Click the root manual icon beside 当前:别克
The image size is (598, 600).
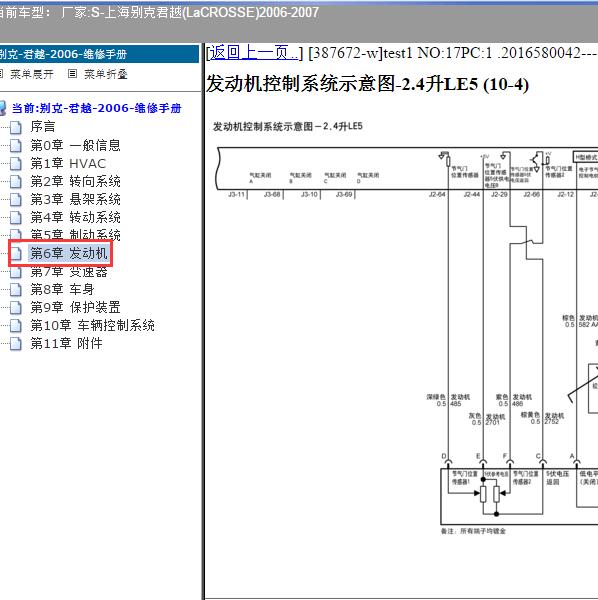coord(3,108)
